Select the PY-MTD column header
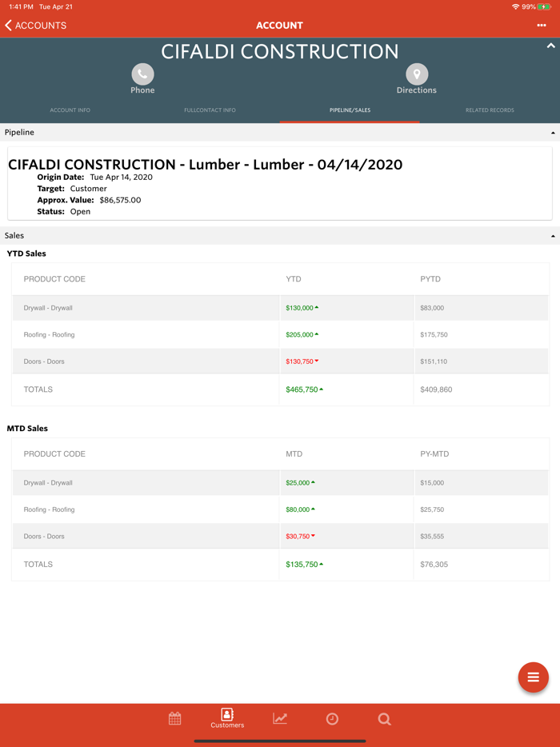560x747 pixels. coord(434,454)
